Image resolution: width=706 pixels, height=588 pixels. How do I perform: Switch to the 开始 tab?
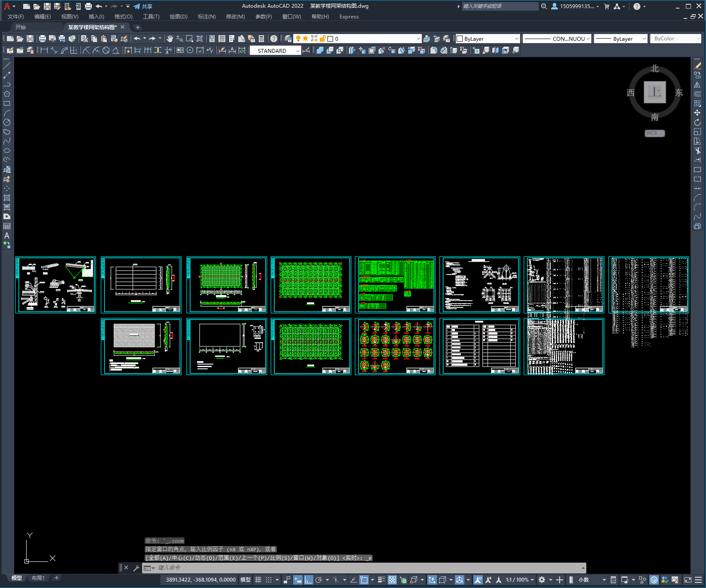tap(21, 27)
